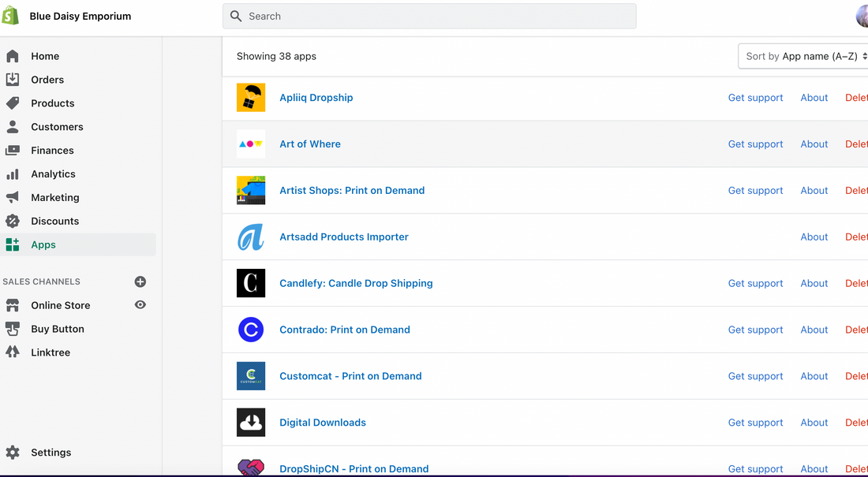This screenshot has height=477, width=868.
Task: Open Contrado: Print on Demand
Action: [345, 330]
